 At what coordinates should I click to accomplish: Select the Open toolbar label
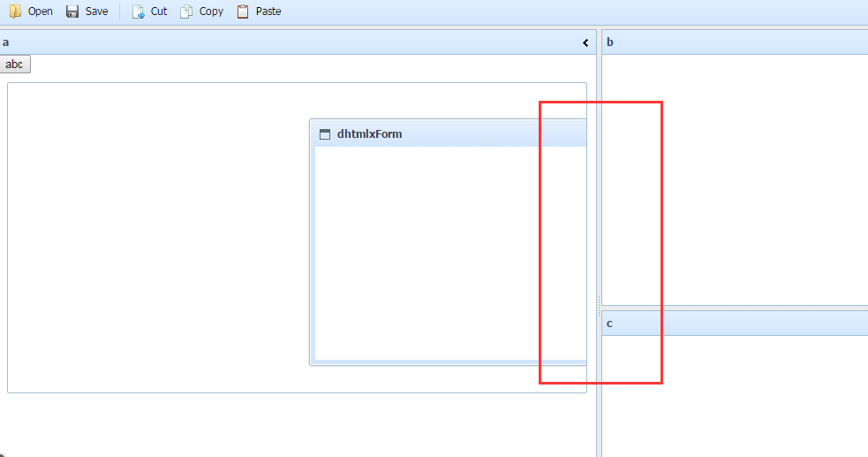coord(41,11)
